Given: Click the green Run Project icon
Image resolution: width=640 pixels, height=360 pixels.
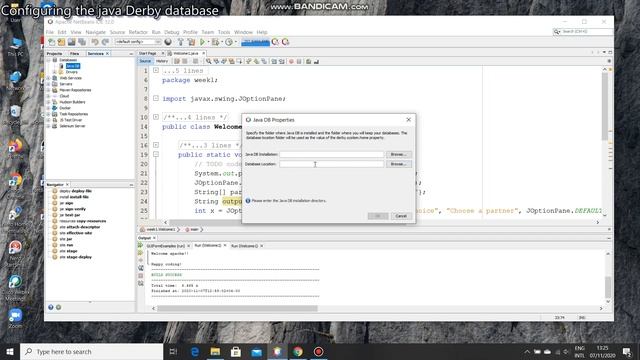Looking at the screenshot, I should [x=202, y=42].
